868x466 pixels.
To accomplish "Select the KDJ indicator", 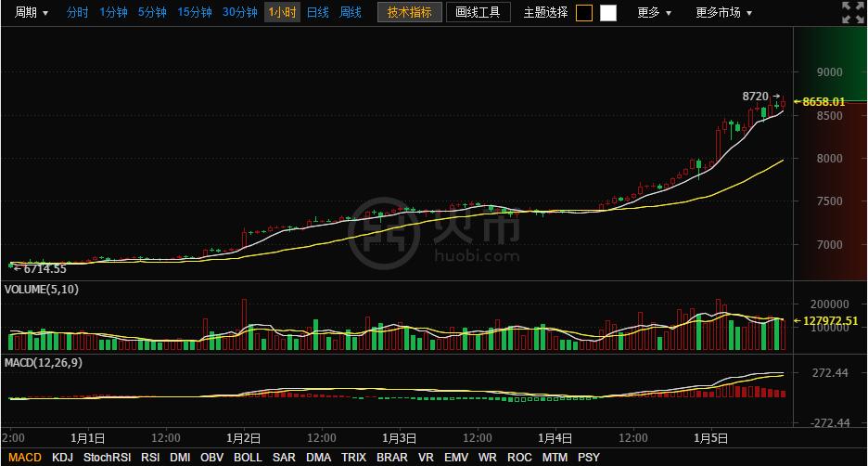I will (x=62, y=458).
